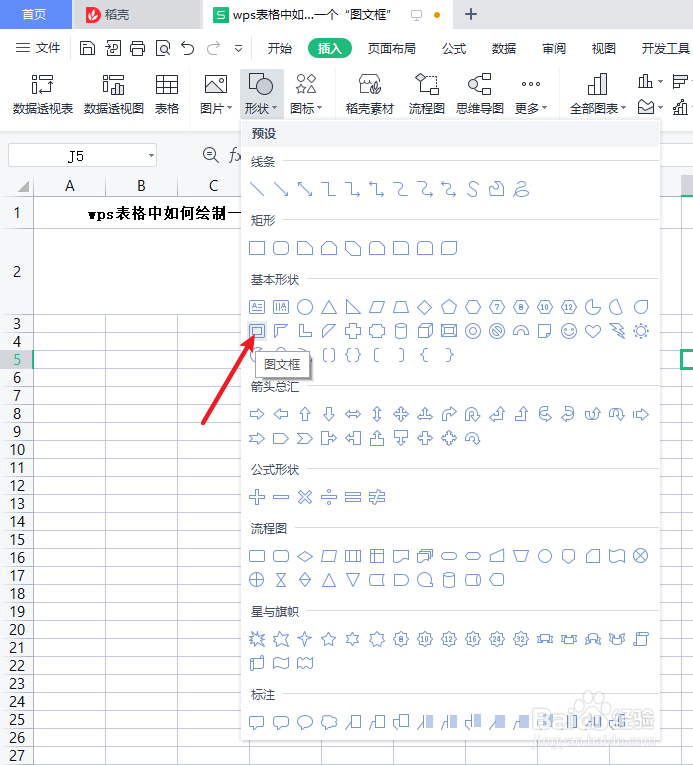This screenshot has width=693, height=765.
Task: Pick the cube shape
Action: (425, 331)
